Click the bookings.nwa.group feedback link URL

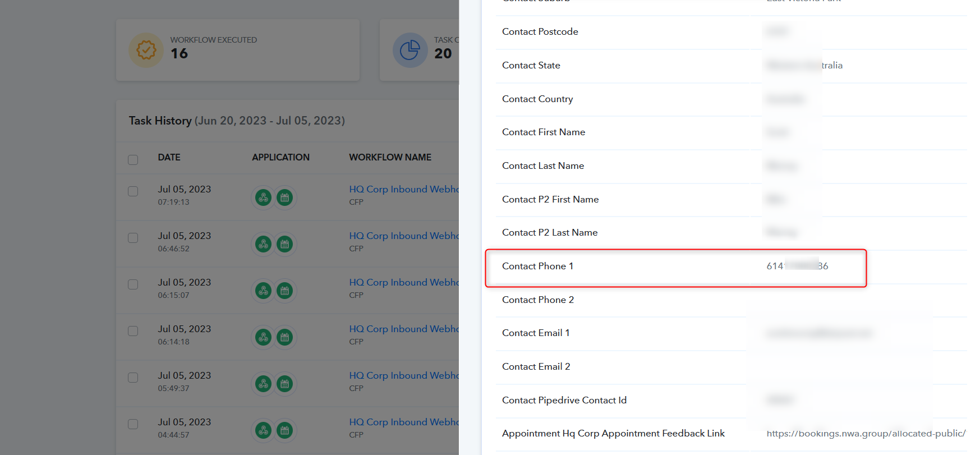pyautogui.click(x=866, y=434)
